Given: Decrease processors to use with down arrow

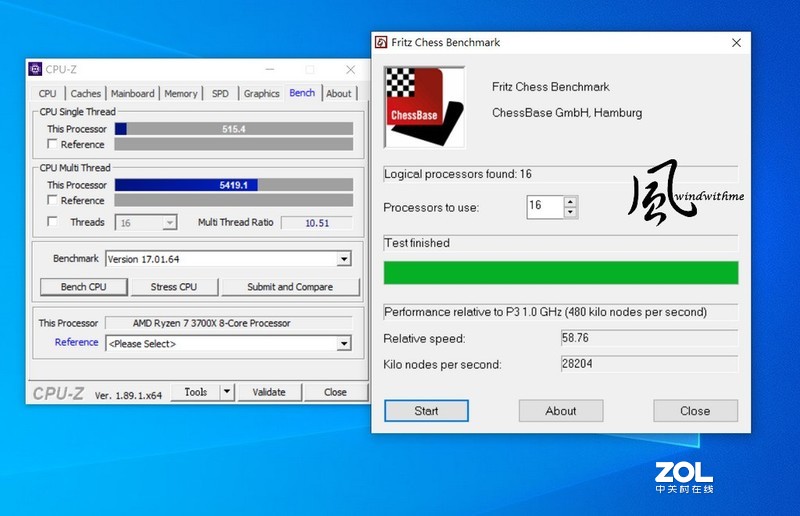Looking at the screenshot, I should [x=570, y=212].
